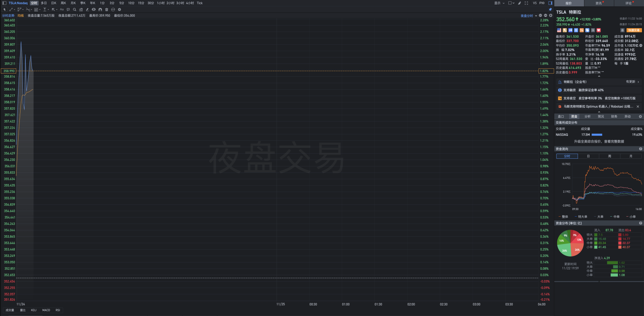The width and height of the screenshot is (644, 316).
Task: Open 显示 display dropdown
Action: pos(500,3)
